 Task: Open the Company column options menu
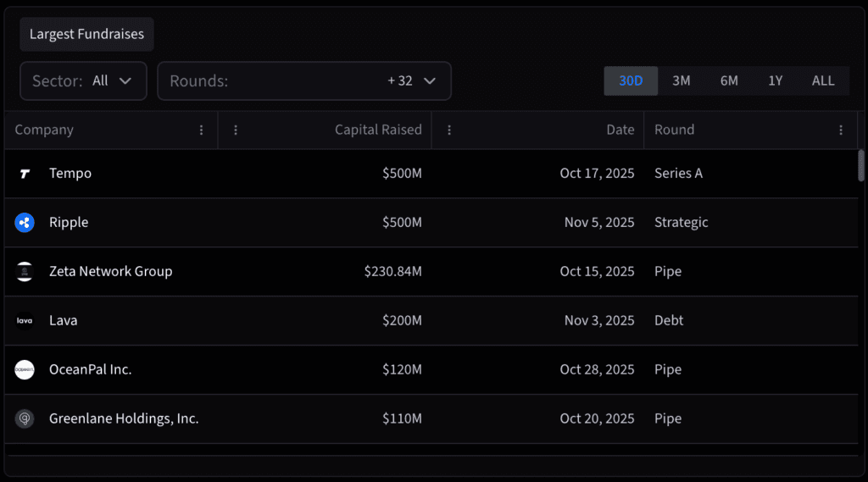click(202, 130)
